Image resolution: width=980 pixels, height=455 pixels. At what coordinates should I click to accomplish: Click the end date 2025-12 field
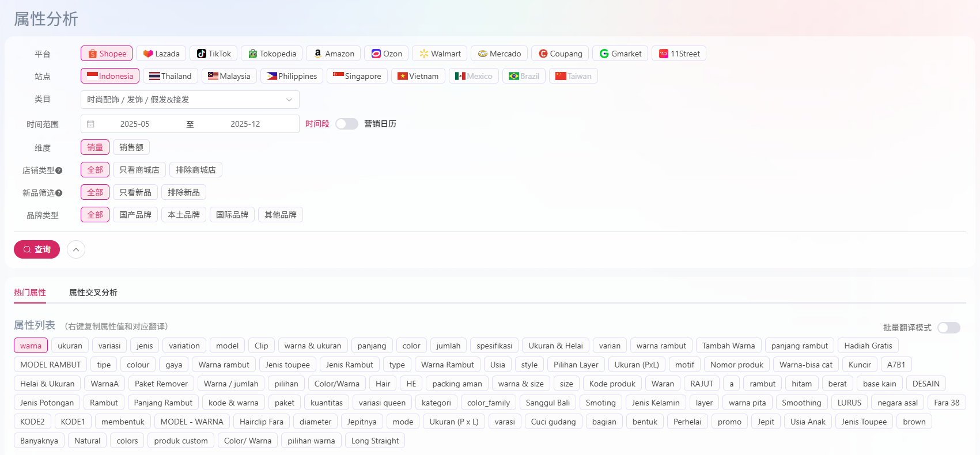[x=245, y=124]
